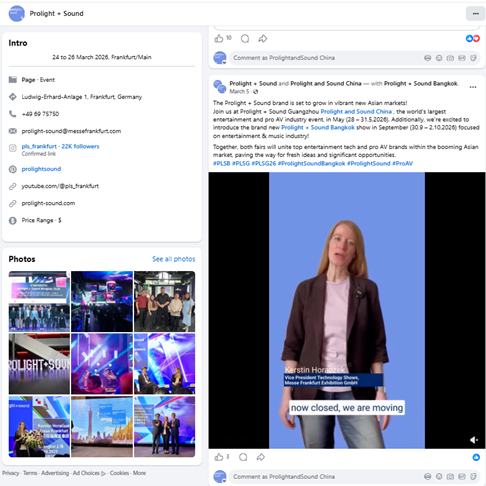View like reaction on video post
This screenshot has height=486, width=486.
[476, 457]
